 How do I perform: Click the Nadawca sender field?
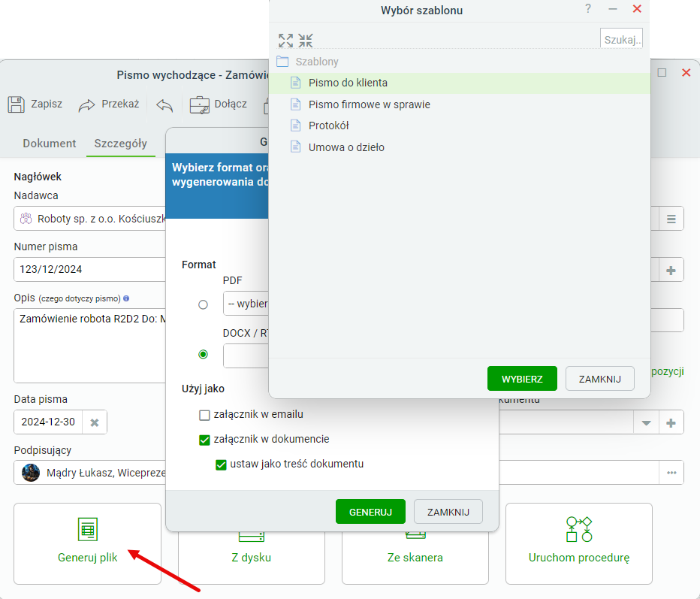click(89, 219)
